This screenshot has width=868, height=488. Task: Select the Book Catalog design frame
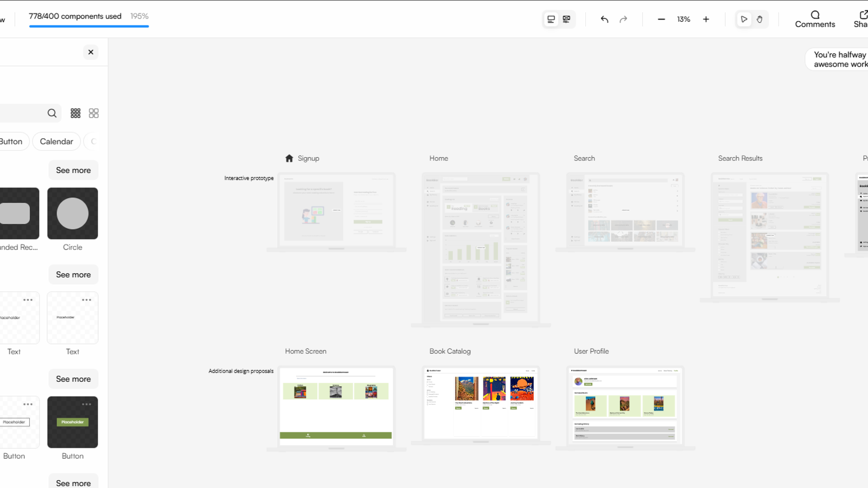(x=481, y=404)
